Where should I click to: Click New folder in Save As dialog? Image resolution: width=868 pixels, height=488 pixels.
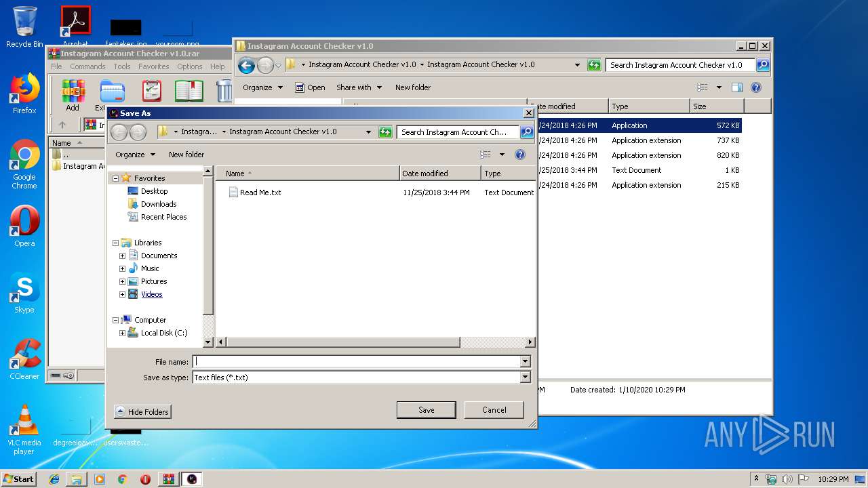click(x=186, y=155)
